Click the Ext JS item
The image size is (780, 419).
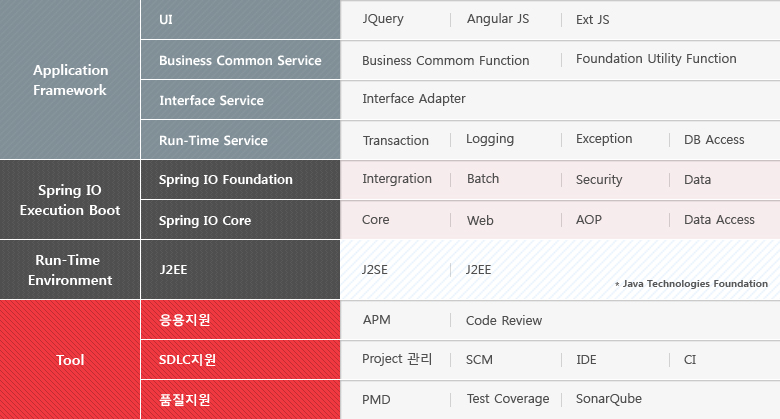(x=592, y=20)
